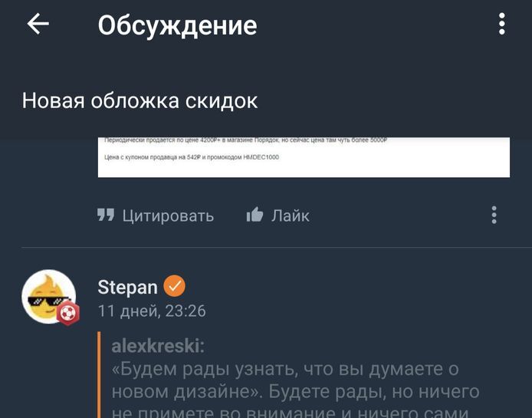Click the Обсуждение header title
Image resolution: width=532 pixels, height=418 pixels.
point(177,26)
